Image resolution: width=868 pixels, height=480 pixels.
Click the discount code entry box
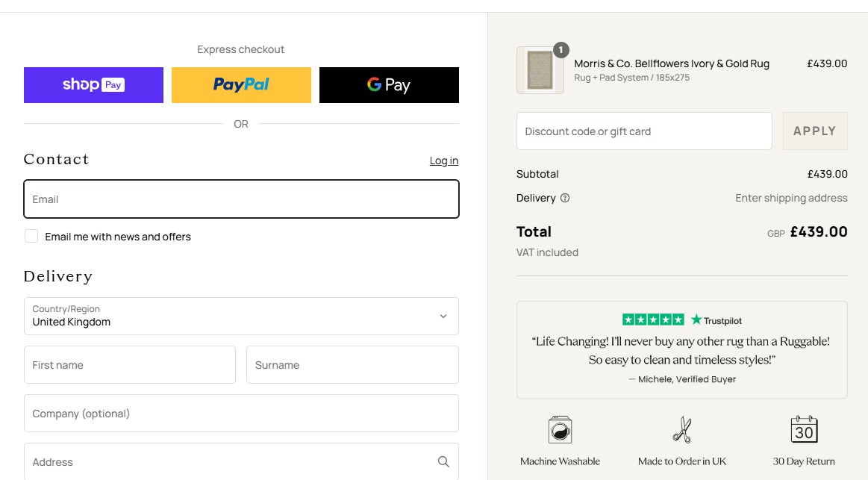(643, 131)
